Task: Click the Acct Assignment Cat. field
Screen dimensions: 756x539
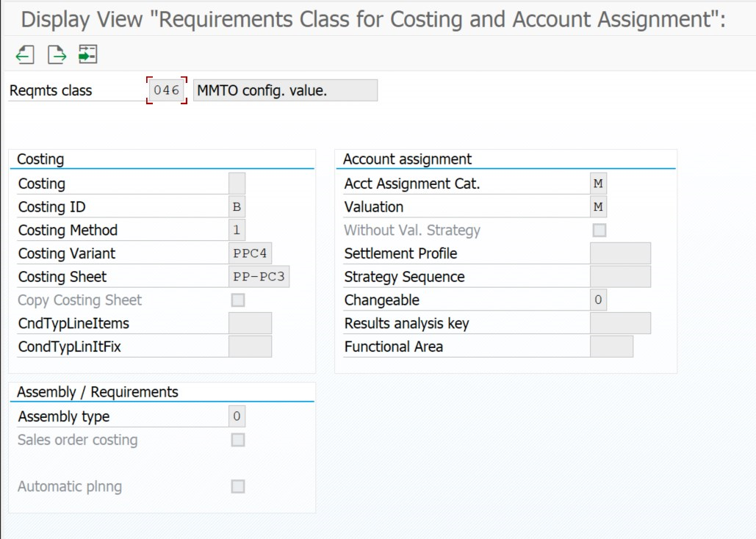Action: pos(598,184)
